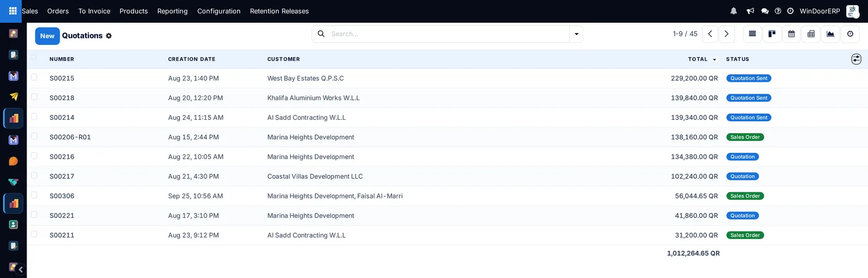Open the Orders menu
Image resolution: width=868 pixels, height=278 pixels.
[x=58, y=11]
